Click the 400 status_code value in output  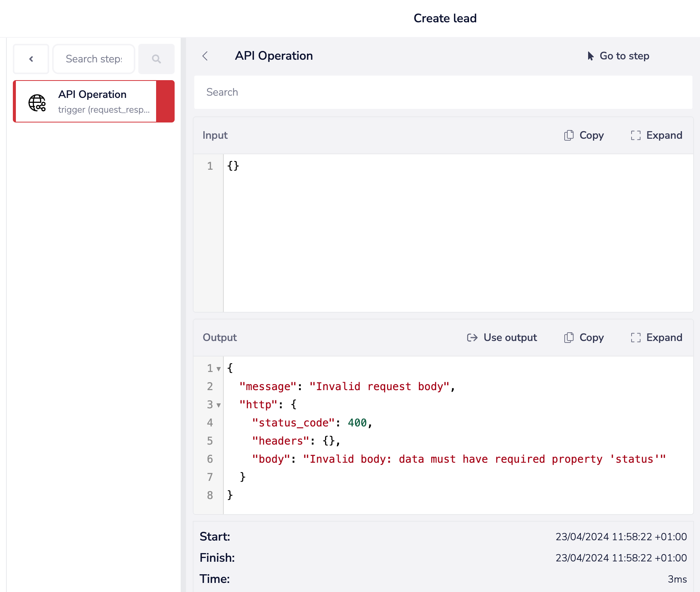click(357, 423)
